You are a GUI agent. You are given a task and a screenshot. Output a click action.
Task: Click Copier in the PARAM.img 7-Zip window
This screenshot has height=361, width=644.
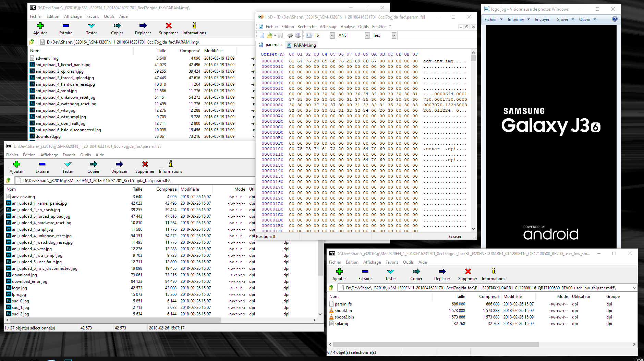(x=117, y=28)
